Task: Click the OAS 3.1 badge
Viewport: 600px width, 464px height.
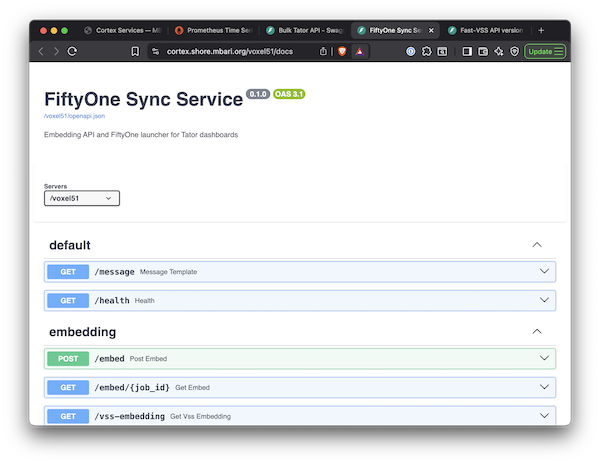Action: point(289,94)
